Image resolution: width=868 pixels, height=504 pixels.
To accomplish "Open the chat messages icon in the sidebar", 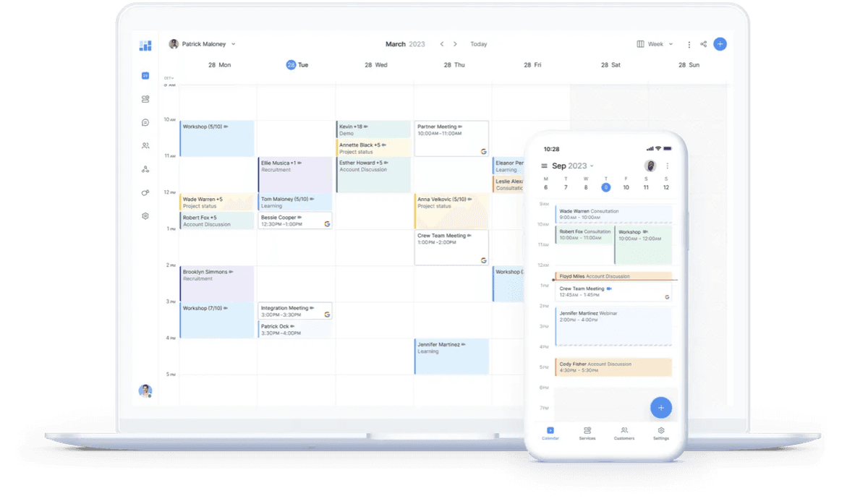I will [145, 122].
